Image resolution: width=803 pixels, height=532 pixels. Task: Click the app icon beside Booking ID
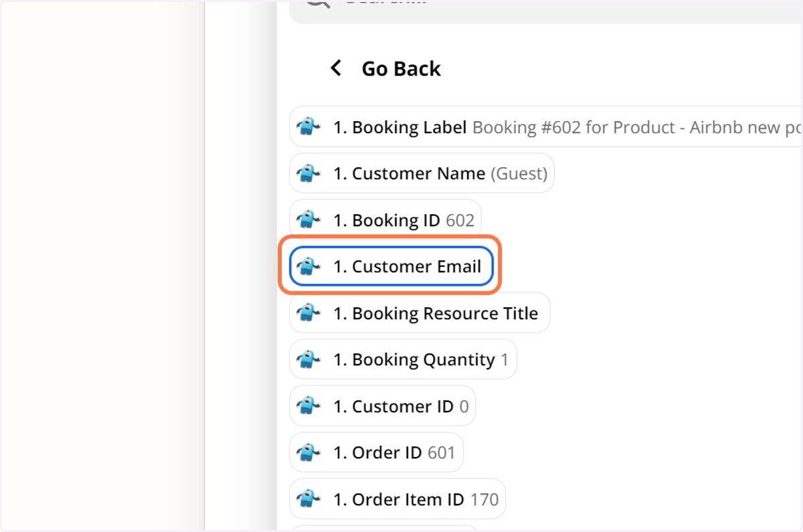pyautogui.click(x=308, y=220)
